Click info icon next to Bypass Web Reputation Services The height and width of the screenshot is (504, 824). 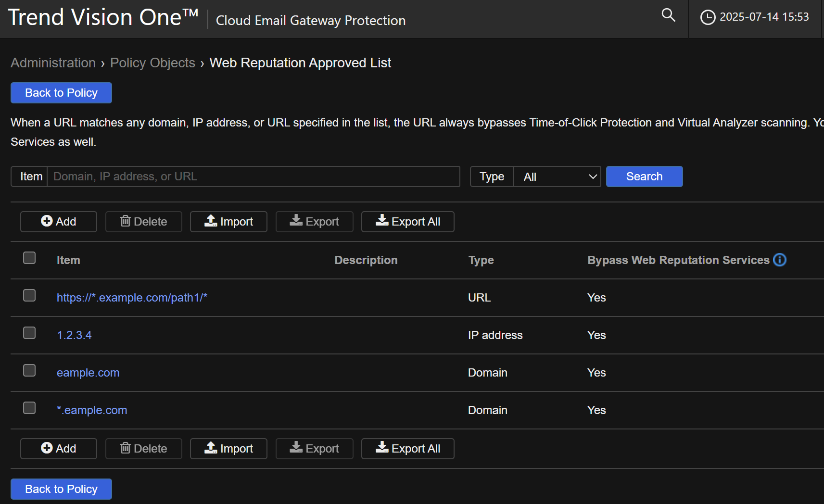779,260
